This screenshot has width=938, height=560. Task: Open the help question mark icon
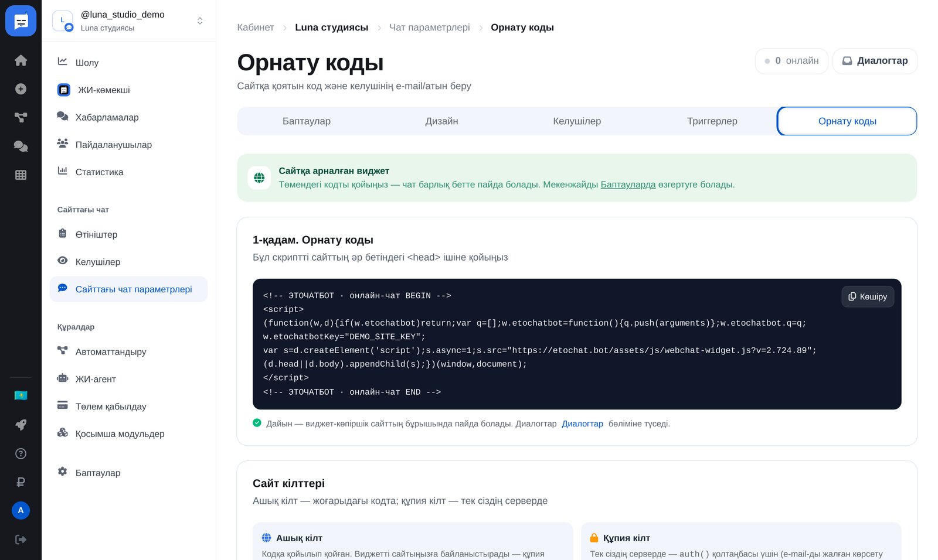[x=21, y=453]
